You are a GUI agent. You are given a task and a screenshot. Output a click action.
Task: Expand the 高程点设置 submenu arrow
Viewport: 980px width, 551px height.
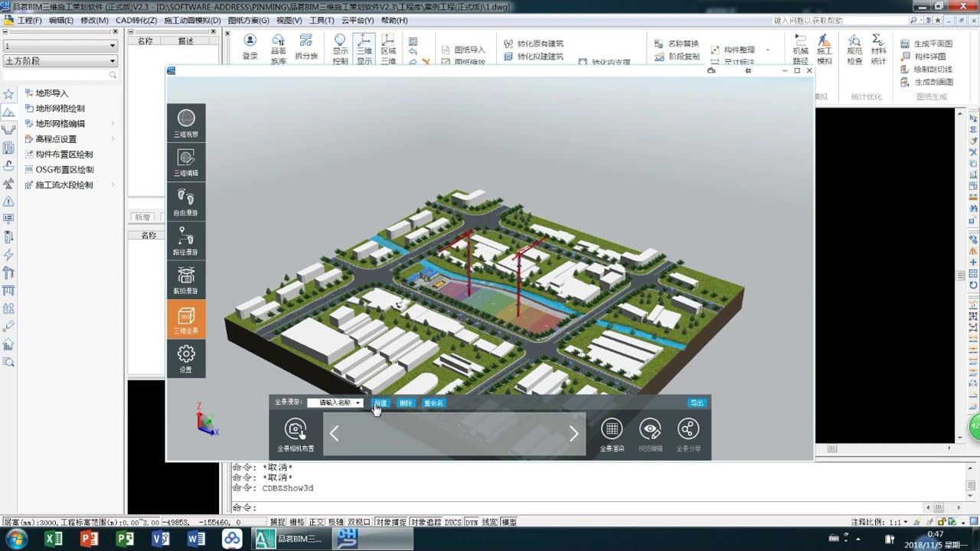pos(113,139)
